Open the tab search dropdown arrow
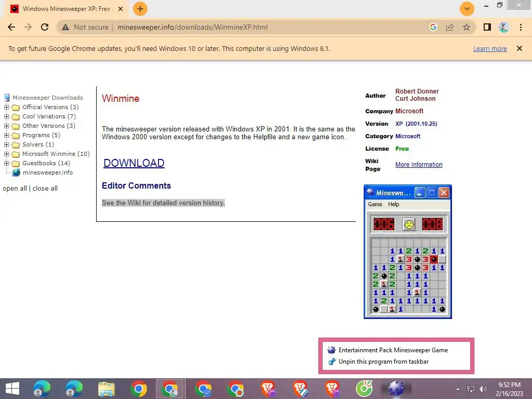 pyautogui.click(x=467, y=9)
